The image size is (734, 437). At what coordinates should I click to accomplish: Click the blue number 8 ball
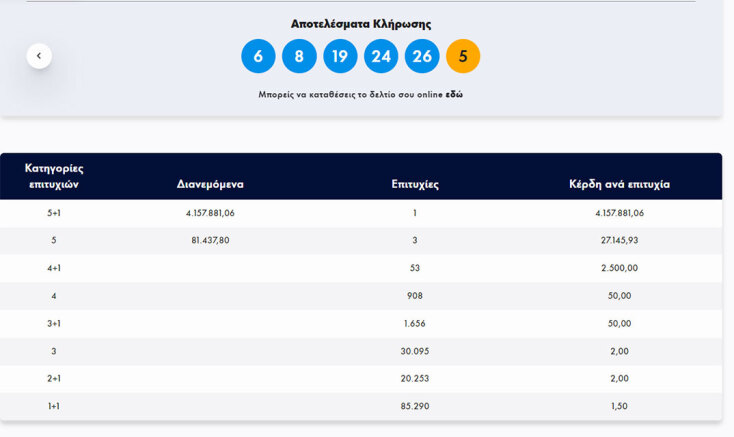(299, 56)
